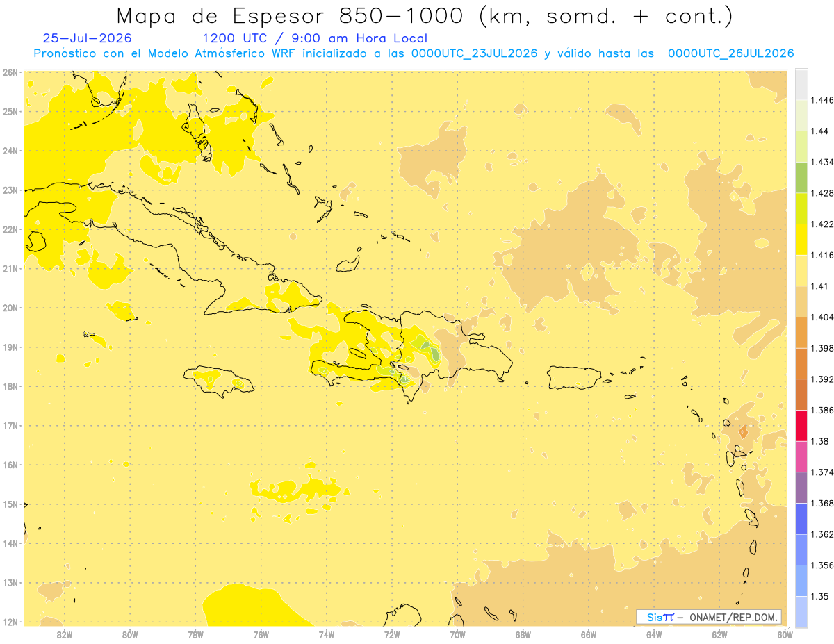The width and height of the screenshot is (834, 644).
Task: Click the longitude label '66W'
Action: pyautogui.click(x=589, y=634)
